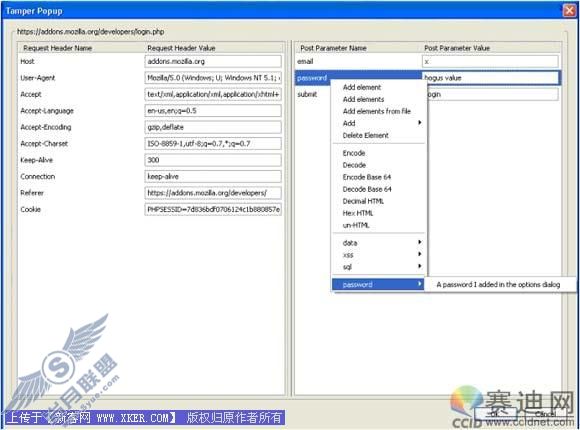Edit the Host header value field
This screenshot has width=580, height=430.
213,61
